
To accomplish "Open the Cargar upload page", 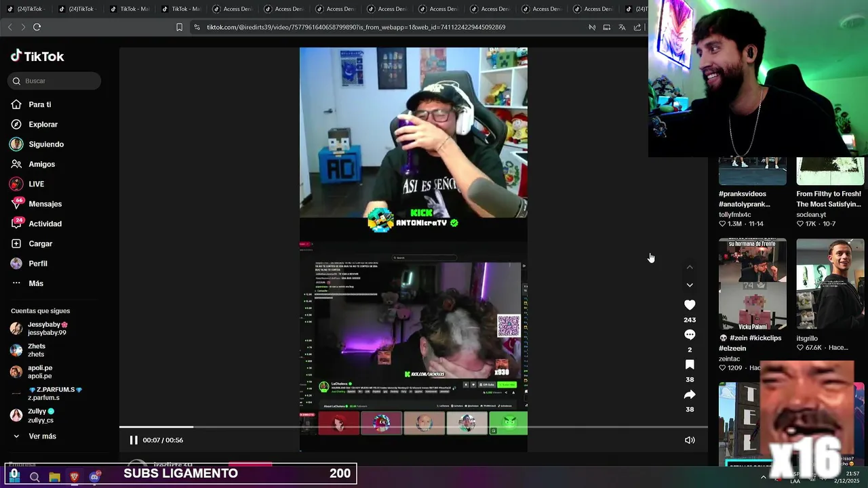I will coord(31,243).
